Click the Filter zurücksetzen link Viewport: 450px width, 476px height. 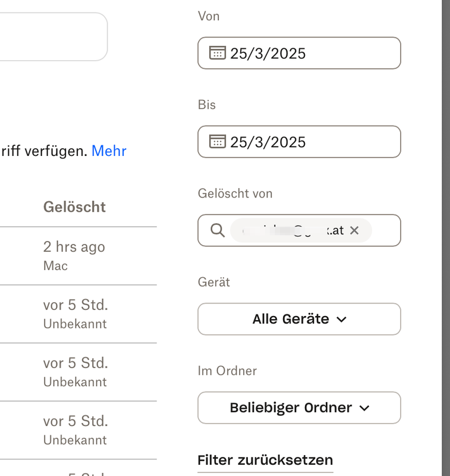point(265,460)
